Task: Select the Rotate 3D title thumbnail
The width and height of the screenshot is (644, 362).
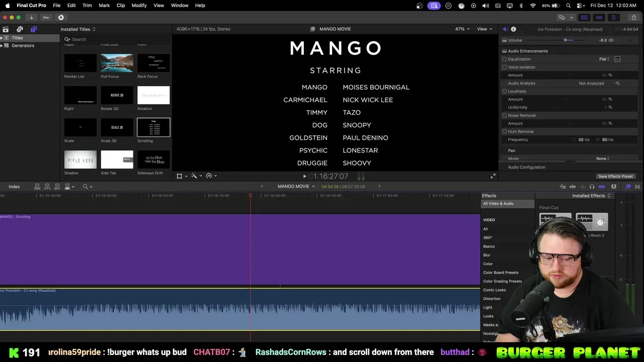Action: (x=117, y=96)
